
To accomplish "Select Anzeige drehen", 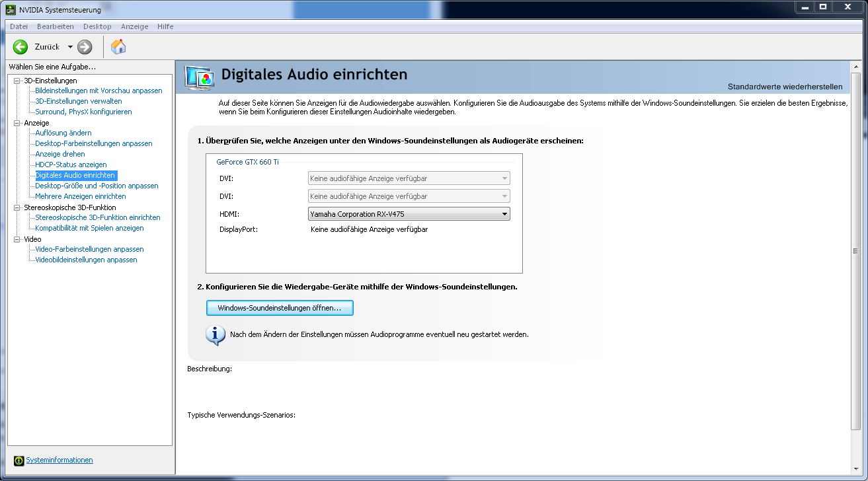I will pyautogui.click(x=60, y=154).
